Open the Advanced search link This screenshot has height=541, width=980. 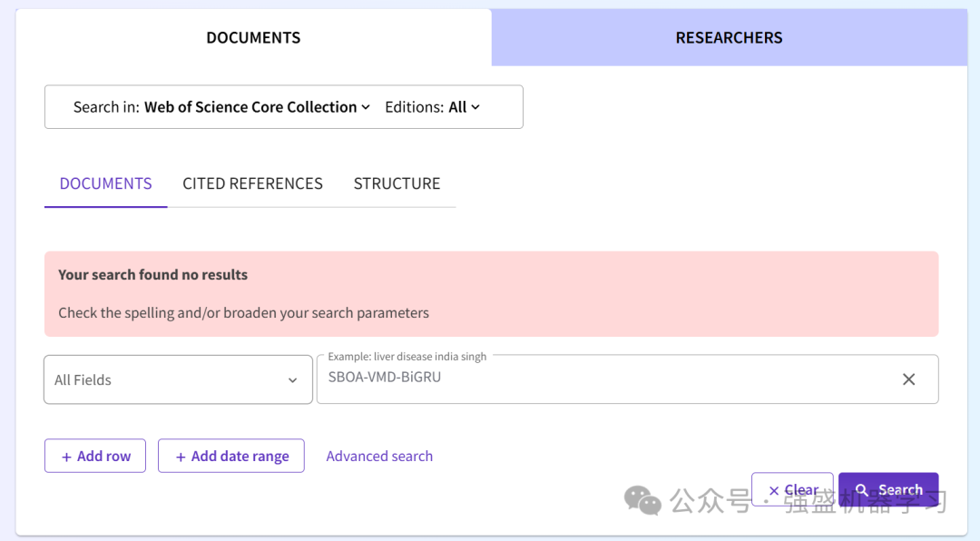point(379,456)
